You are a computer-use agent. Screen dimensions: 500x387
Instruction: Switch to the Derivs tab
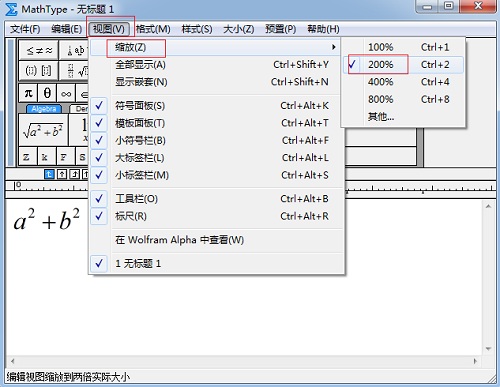80,109
